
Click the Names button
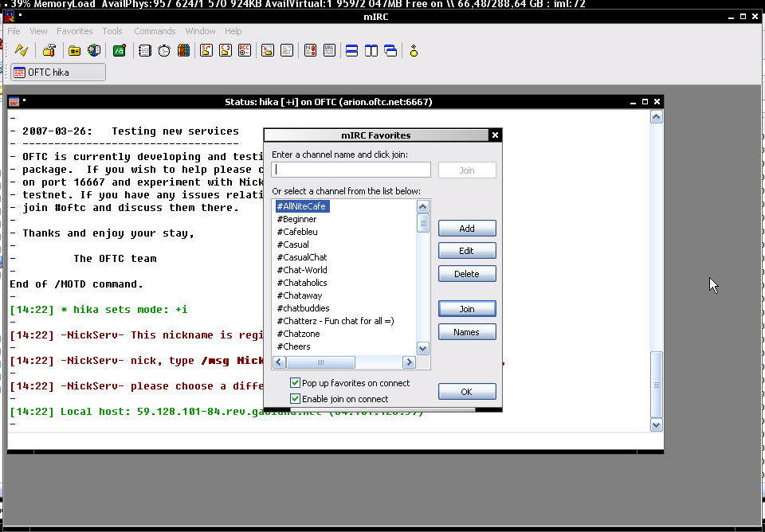467,332
